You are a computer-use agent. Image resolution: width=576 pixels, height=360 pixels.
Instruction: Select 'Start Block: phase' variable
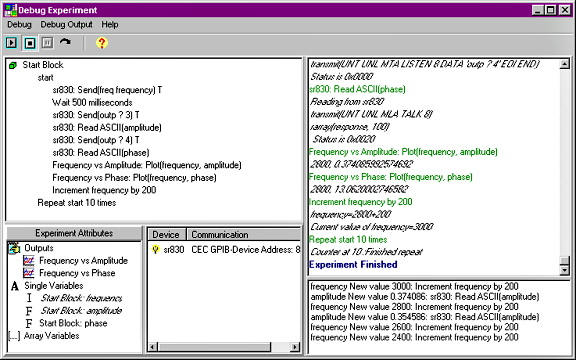click(73, 323)
